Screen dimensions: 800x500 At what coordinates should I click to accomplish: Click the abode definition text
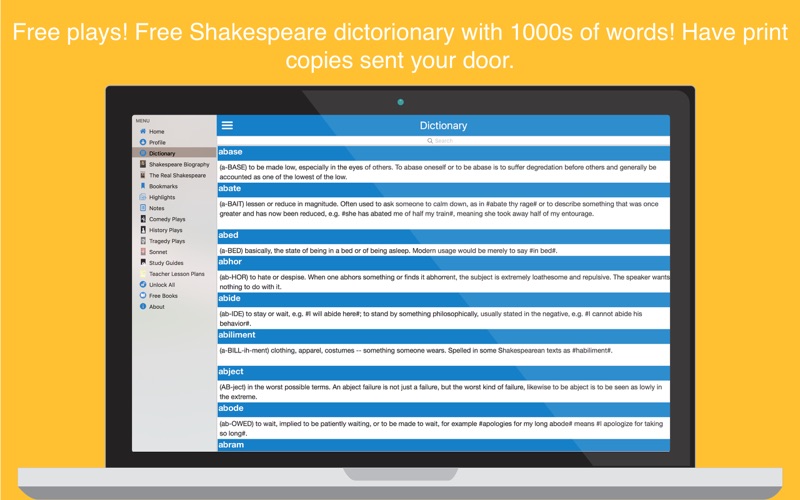[x=441, y=429]
